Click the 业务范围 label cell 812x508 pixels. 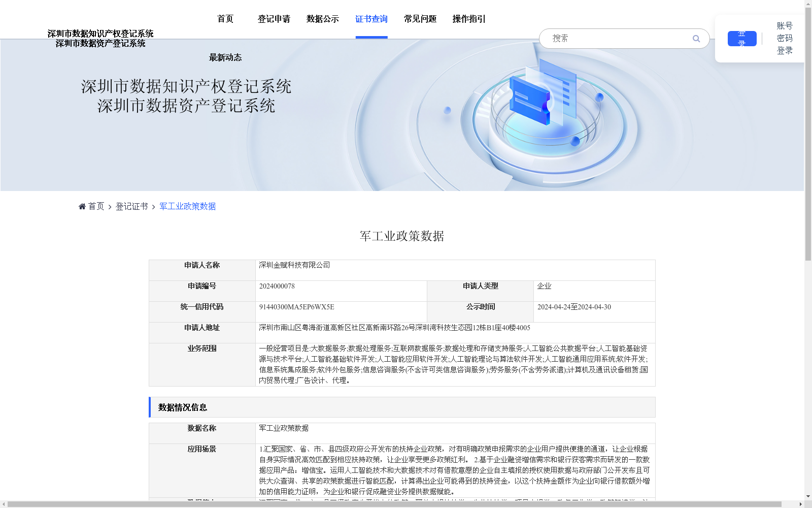[x=202, y=365]
